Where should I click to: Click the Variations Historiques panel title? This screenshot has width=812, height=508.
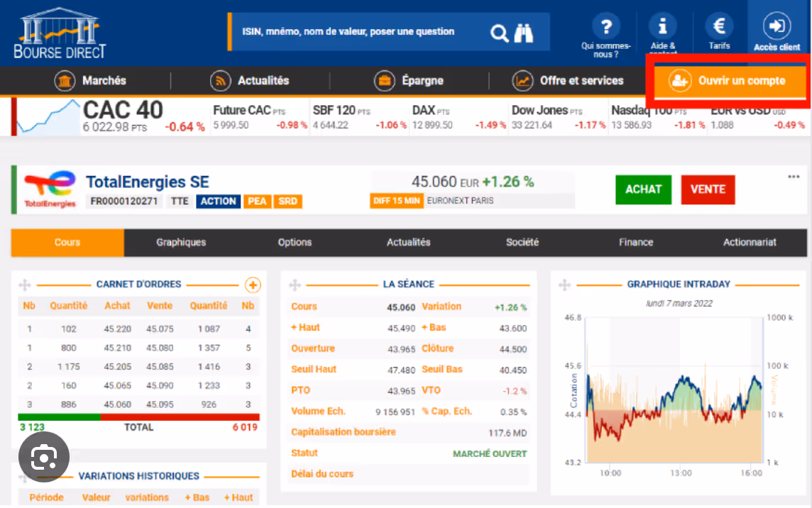[139, 476]
